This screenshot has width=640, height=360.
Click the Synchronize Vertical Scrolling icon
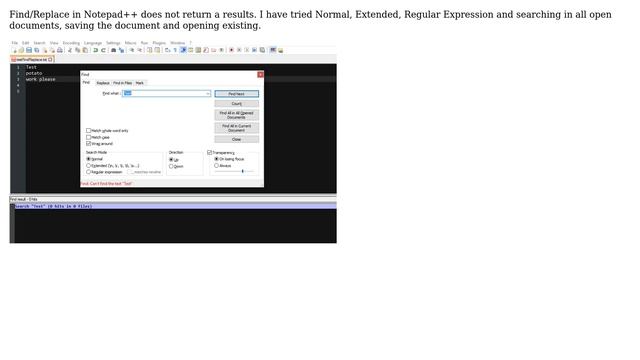pyautogui.click(x=149, y=50)
